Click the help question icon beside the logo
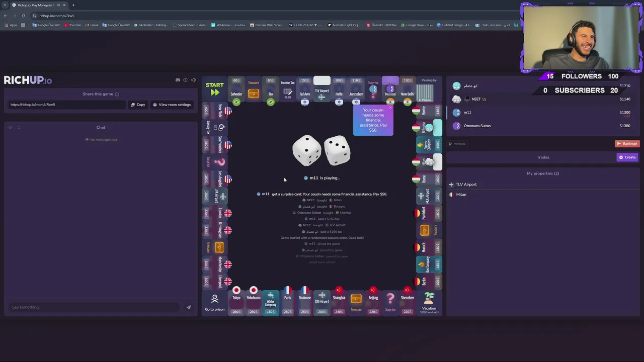Screen dimensions: 644x362 point(185,80)
